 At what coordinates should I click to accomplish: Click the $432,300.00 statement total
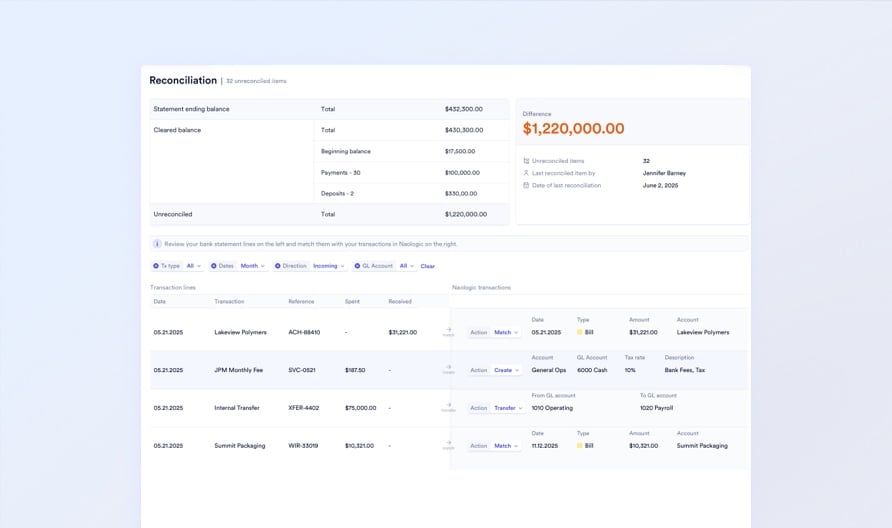(x=464, y=109)
